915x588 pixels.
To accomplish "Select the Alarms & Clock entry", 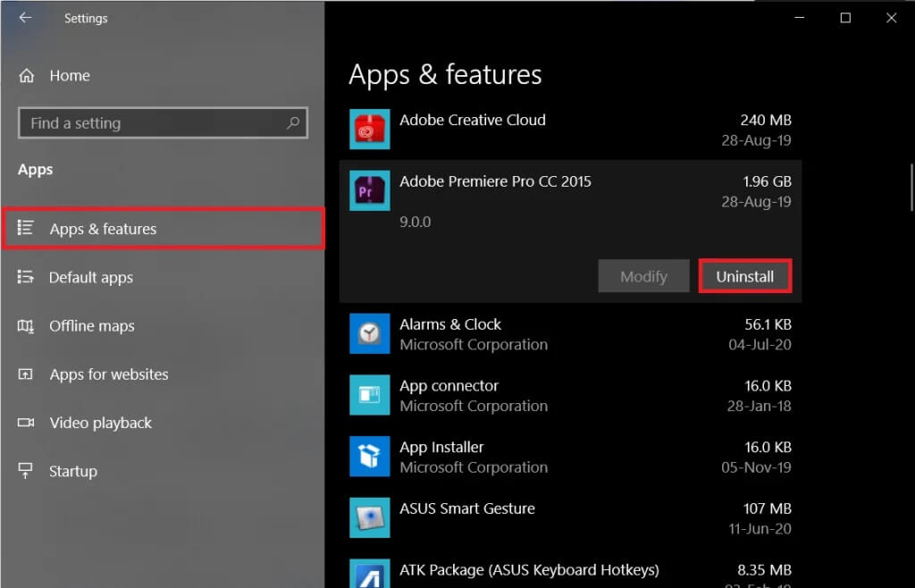I will (570, 333).
